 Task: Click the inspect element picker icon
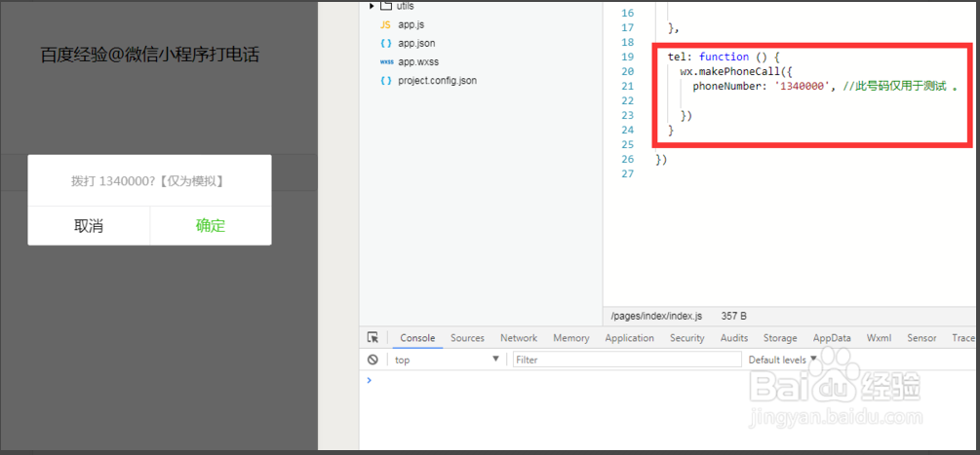pyautogui.click(x=372, y=338)
